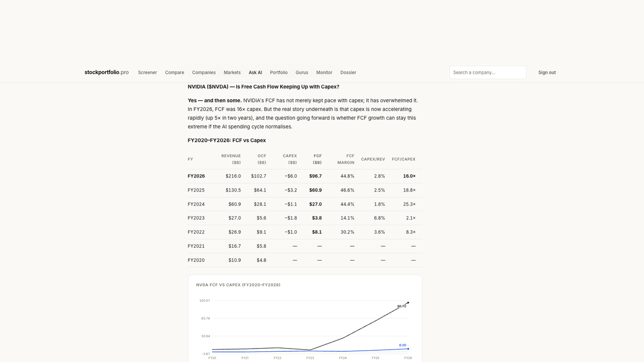Click the 100.57 y-axis label
This screenshot has height=362, width=644.
pyautogui.click(x=204, y=300)
